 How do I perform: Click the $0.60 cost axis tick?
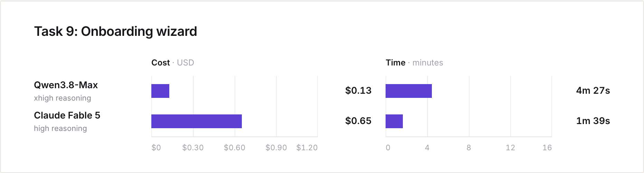(235, 148)
